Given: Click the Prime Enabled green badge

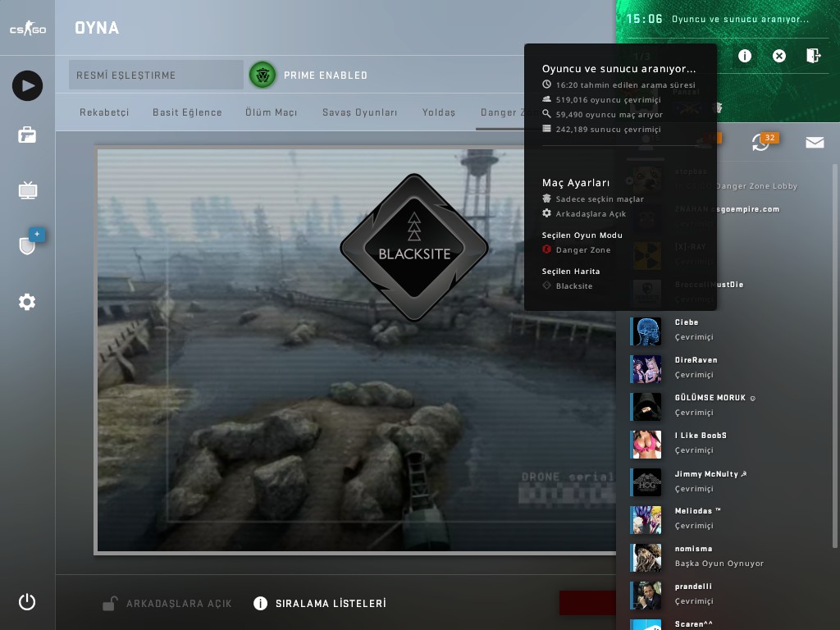Looking at the screenshot, I should click(262, 75).
